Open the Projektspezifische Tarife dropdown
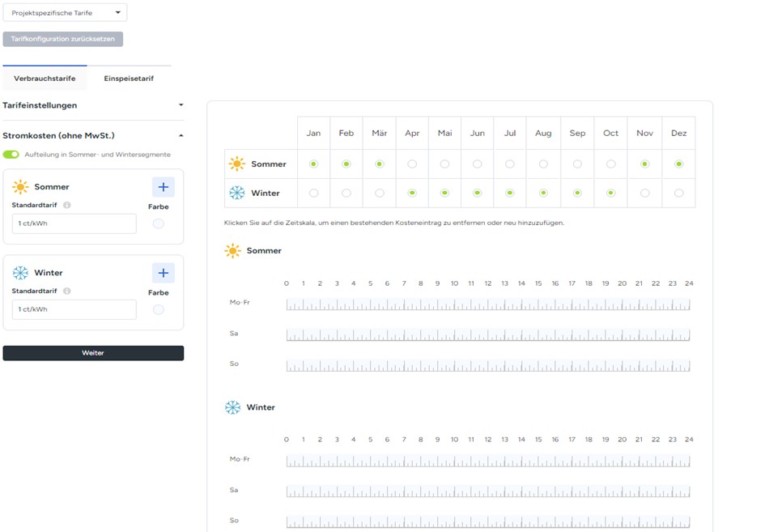This screenshot has width=765, height=532. (x=65, y=13)
